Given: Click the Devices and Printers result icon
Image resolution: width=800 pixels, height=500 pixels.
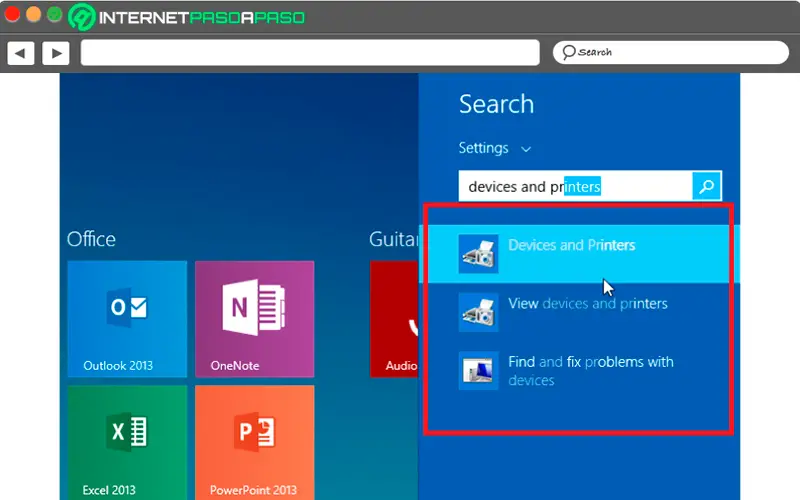Looking at the screenshot, I should tap(478, 254).
